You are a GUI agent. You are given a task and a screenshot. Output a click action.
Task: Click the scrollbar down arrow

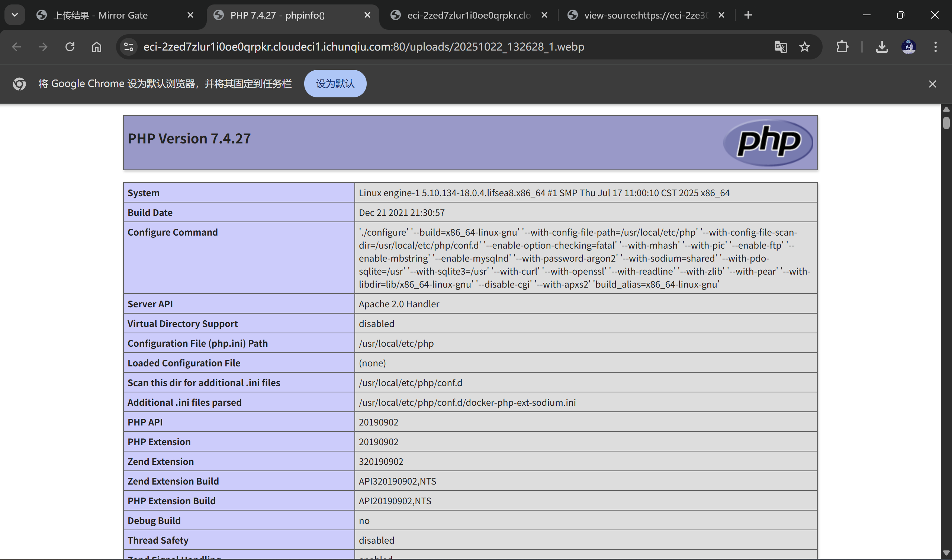pos(946,553)
